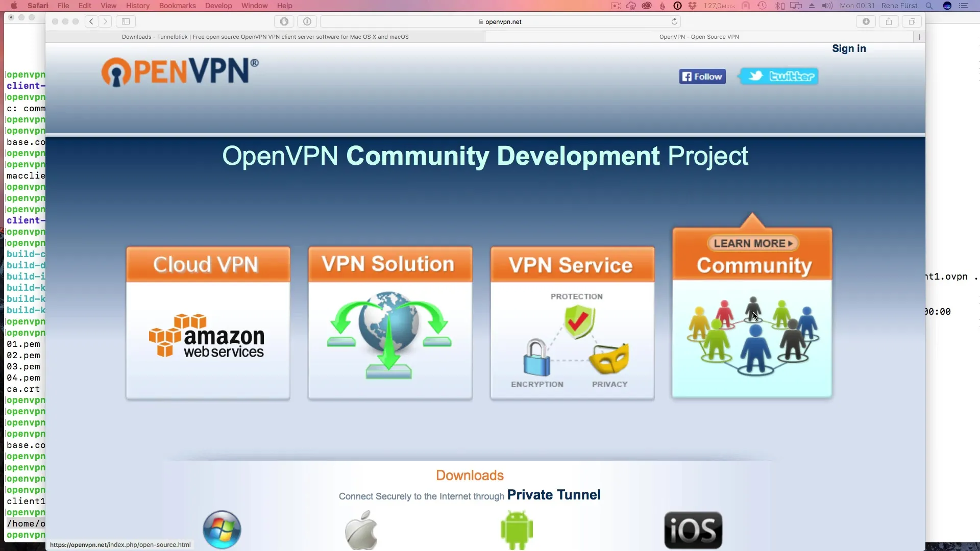
Task: Go forward with Safari's forward arrow
Action: (x=105, y=21)
